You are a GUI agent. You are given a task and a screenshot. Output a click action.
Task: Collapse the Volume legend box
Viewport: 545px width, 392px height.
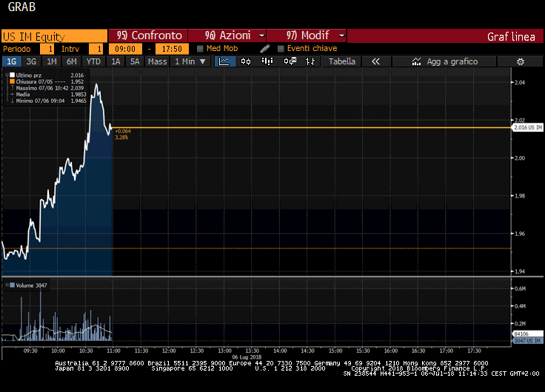[x=7, y=285]
